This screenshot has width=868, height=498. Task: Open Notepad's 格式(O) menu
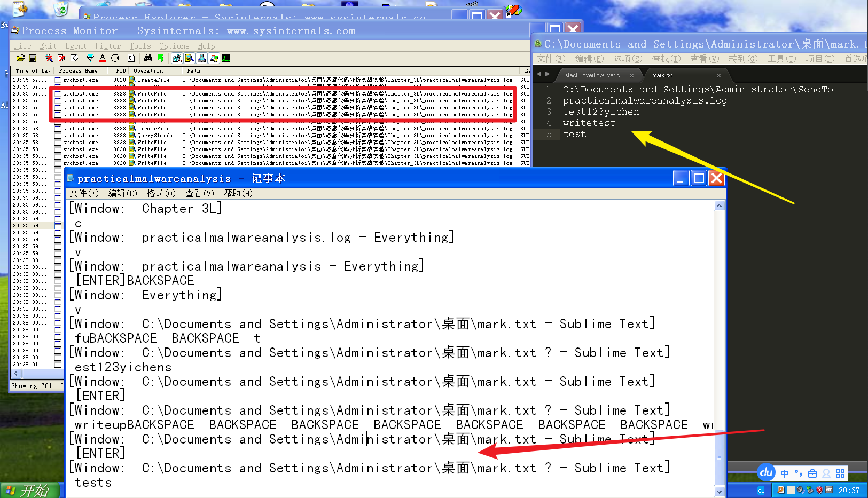click(161, 193)
